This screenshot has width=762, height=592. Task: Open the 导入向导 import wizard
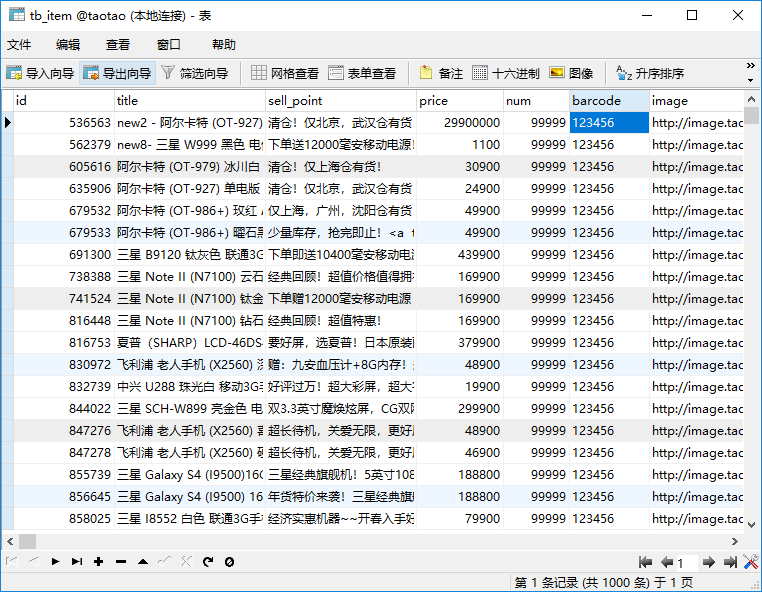click(x=40, y=73)
